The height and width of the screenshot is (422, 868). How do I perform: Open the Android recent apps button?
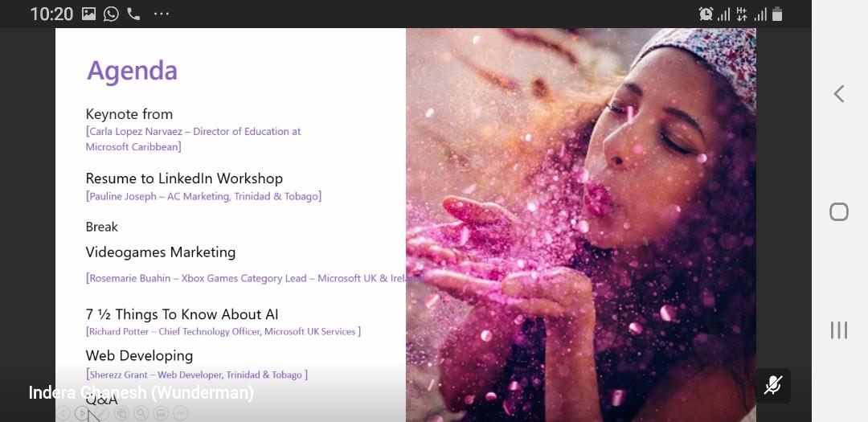pyautogui.click(x=838, y=330)
